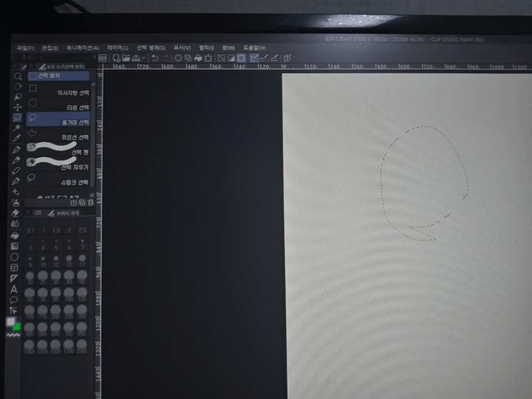The width and height of the screenshot is (532, 399).
Task: Select the Text tool
Action: pyautogui.click(x=14, y=289)
